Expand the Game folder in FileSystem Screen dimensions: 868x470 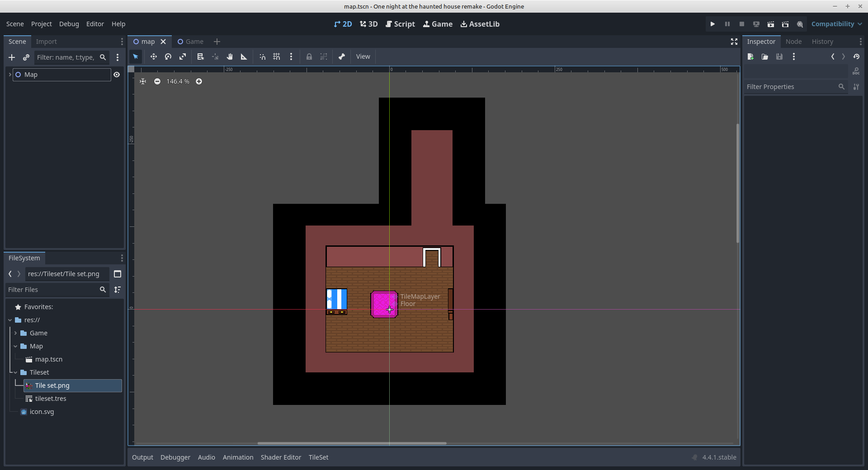click(16, 333)
